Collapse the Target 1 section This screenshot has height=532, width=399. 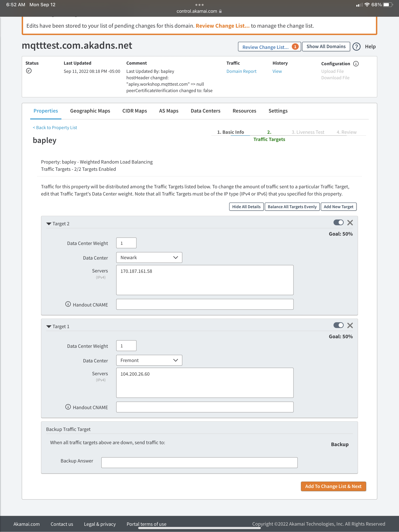pyautogui.click(x=49, y=327)
